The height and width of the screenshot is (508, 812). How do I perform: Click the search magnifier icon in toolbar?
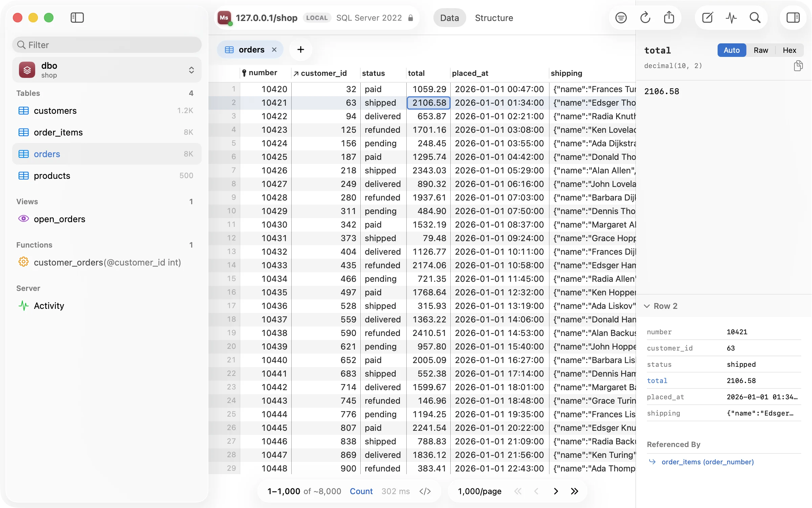(755, 18)
